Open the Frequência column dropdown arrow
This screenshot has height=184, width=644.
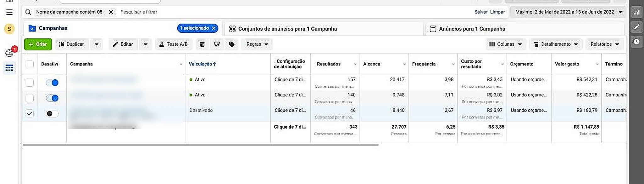[x=453, y=64]
